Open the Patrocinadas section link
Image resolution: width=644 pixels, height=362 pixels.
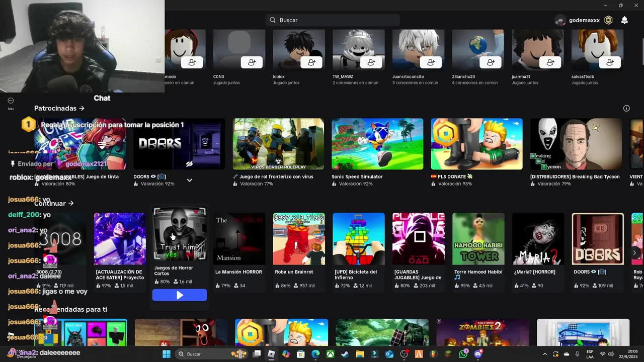tap(59, 108)
